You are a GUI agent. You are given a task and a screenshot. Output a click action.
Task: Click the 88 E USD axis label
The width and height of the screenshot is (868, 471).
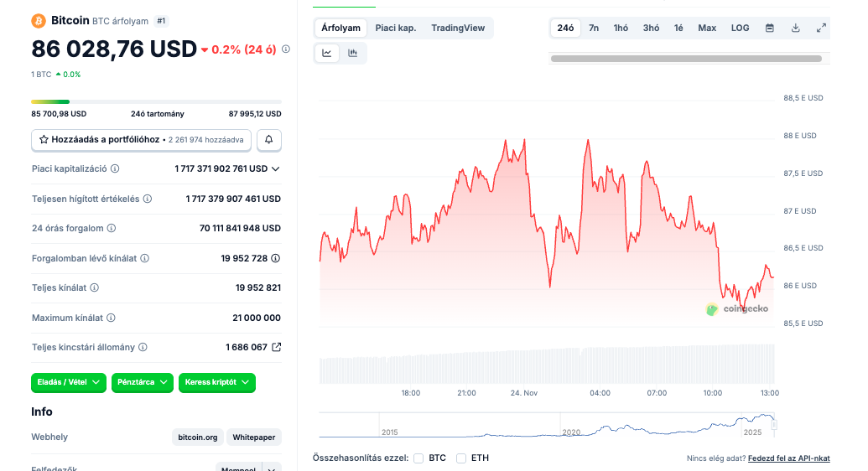point(800,136)
